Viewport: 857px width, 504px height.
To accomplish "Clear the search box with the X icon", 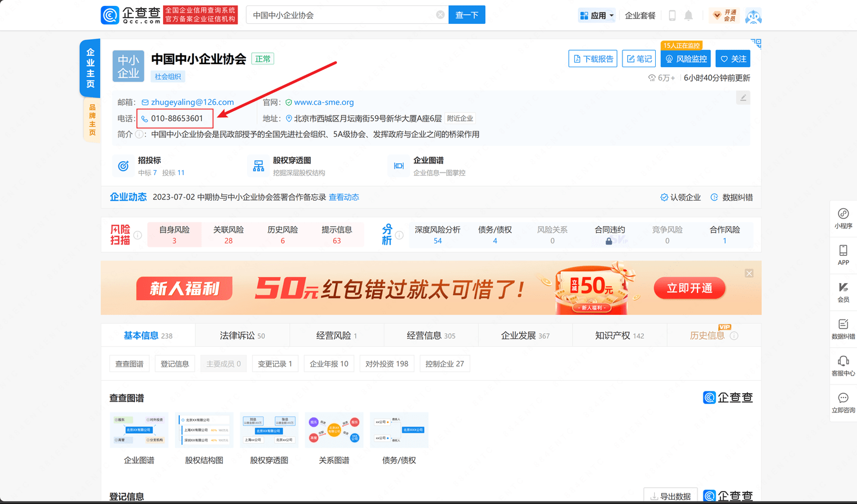I will (440, 15).
